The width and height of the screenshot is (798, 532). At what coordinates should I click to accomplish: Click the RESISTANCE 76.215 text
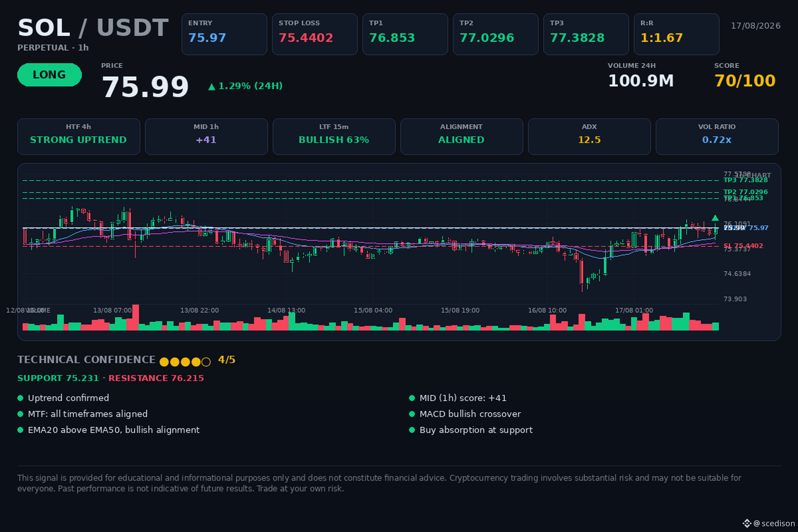pos(156,378)
